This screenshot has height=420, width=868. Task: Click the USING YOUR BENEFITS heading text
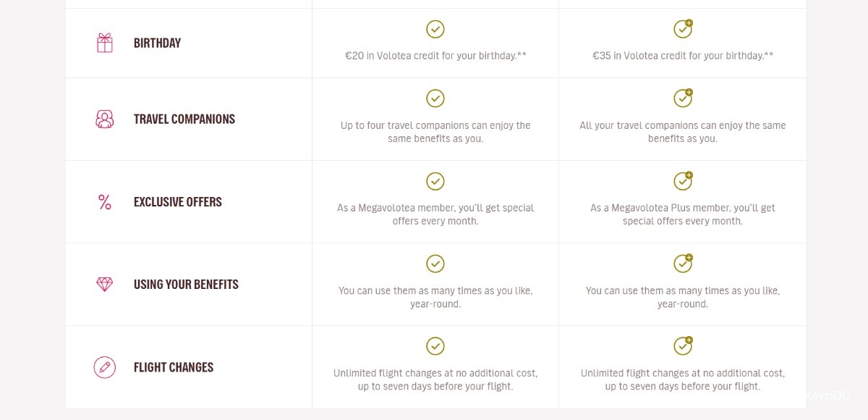pyautogui.click(x=186, y=285)
